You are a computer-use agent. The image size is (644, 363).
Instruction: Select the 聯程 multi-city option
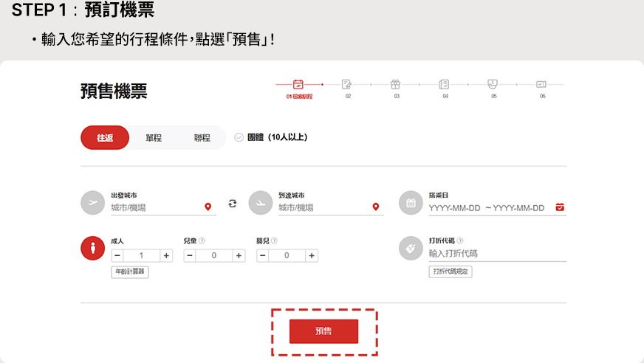tap(202, 138)
